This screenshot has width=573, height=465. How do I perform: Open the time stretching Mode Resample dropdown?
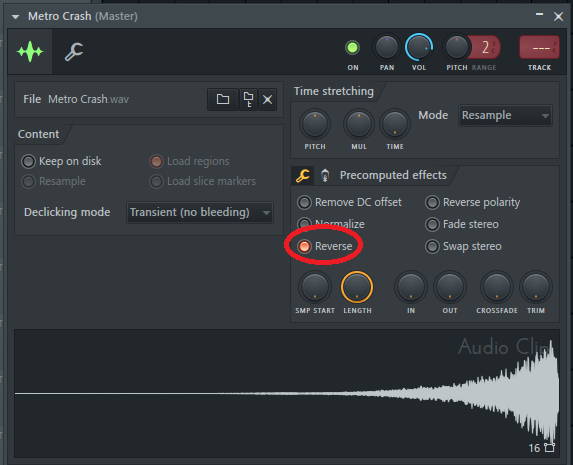point(505,116)
